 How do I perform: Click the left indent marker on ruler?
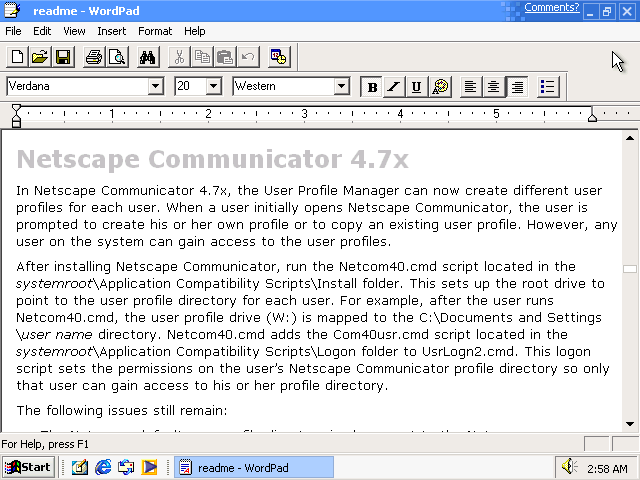click(x=16, y=116)
